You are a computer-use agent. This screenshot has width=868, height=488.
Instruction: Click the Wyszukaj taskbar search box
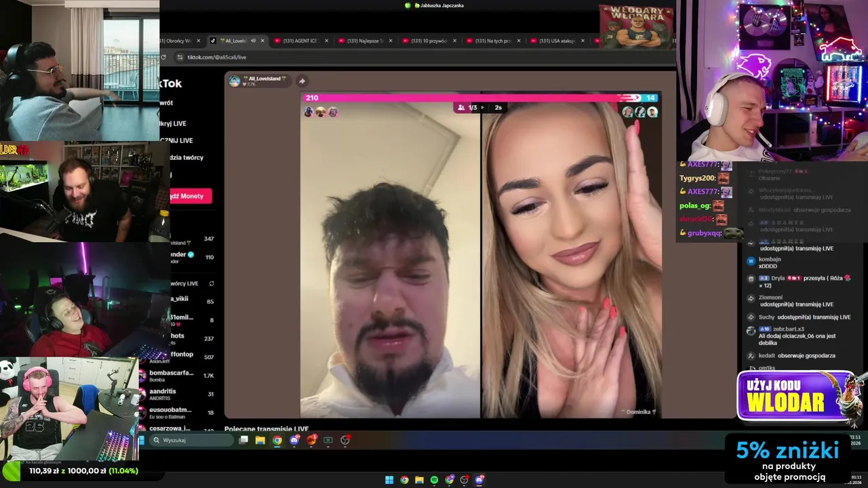click(x=192, y=440)
